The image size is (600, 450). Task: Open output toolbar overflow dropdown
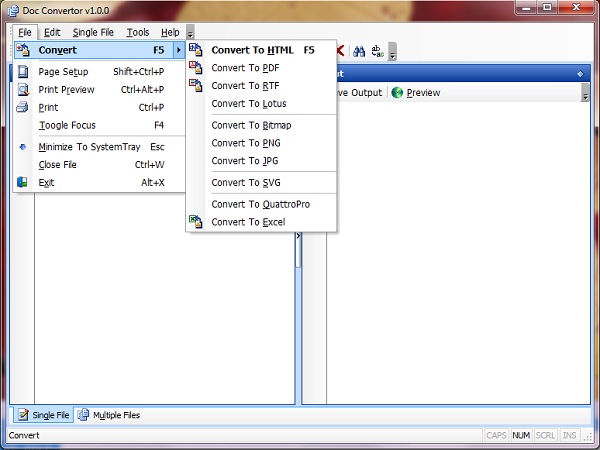click(585, 93)
